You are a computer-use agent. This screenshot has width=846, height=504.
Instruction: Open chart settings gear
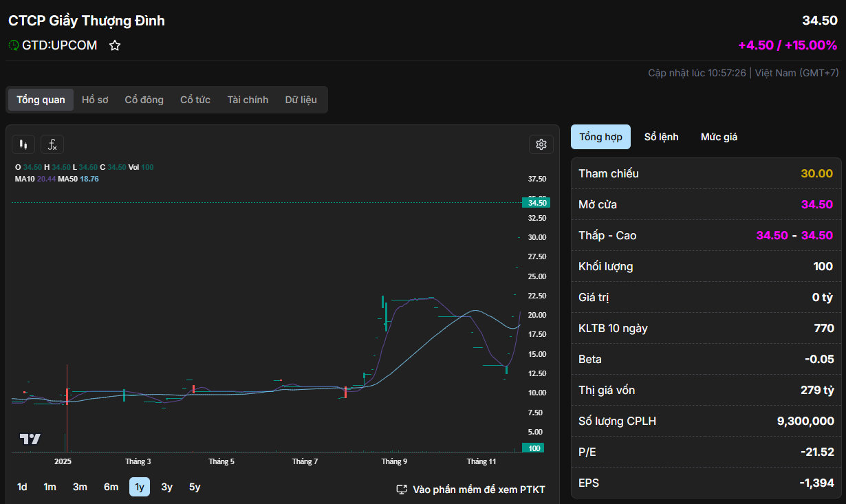pos(541,144)
